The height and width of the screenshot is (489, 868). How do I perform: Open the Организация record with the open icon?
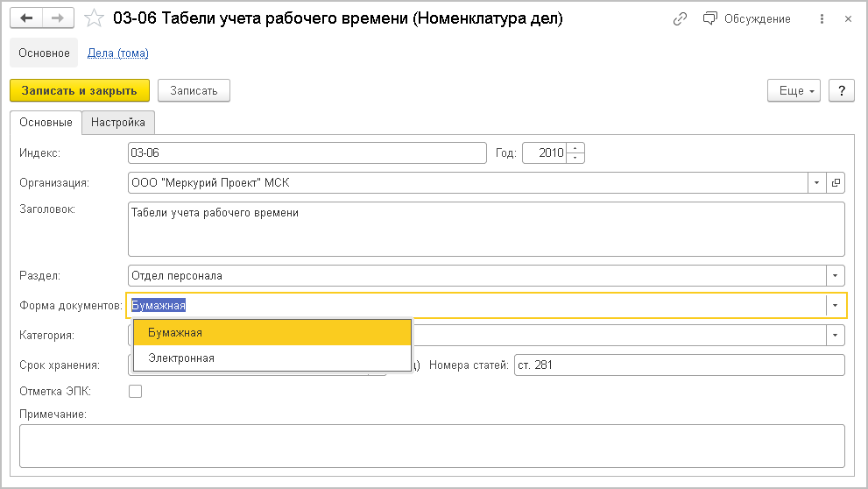coord(836,183)
